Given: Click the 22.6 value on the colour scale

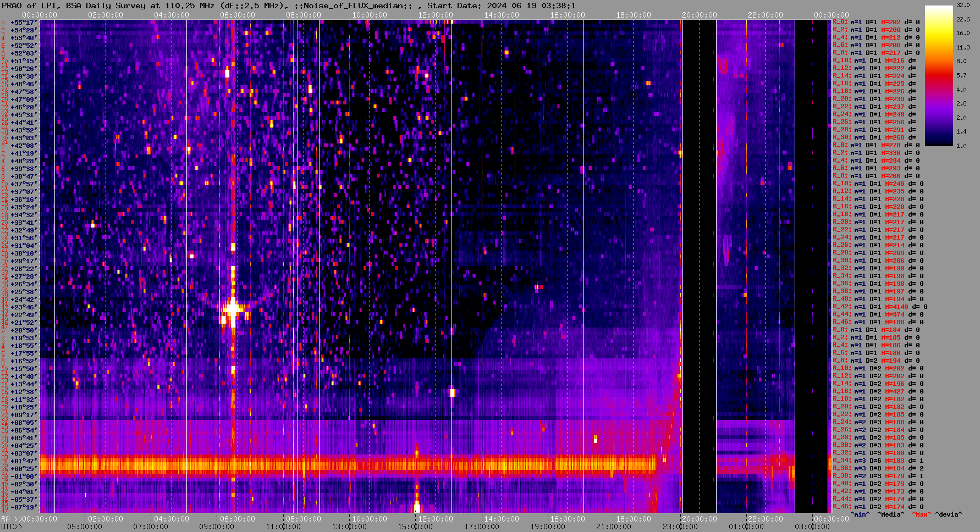Looking at the screenshot, I should point(963,19).
